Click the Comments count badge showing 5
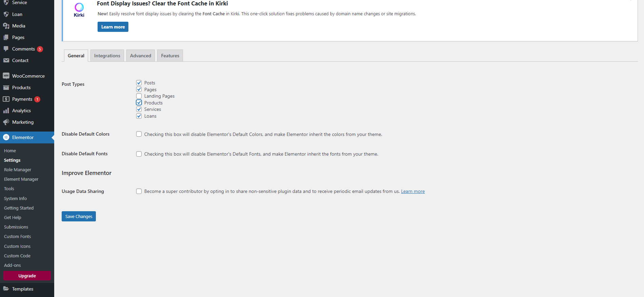644x297 pixels. pos(40,49)
